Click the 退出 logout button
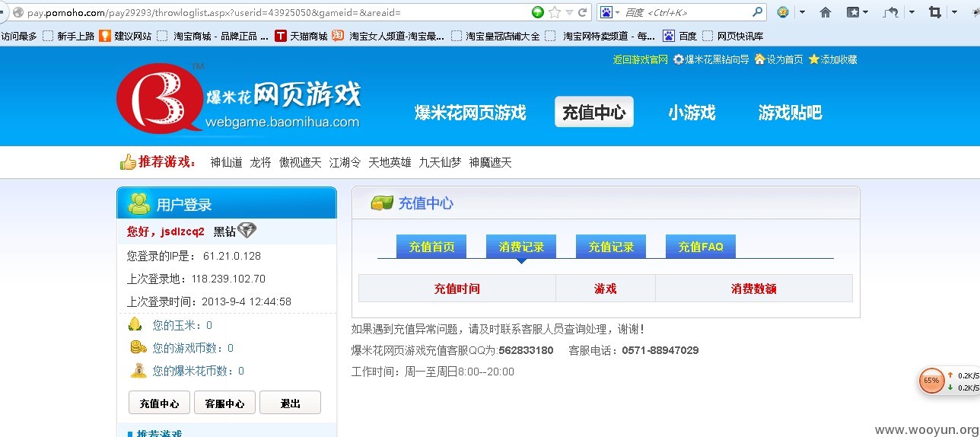This screenshot has height=437, width=980. 290,403
